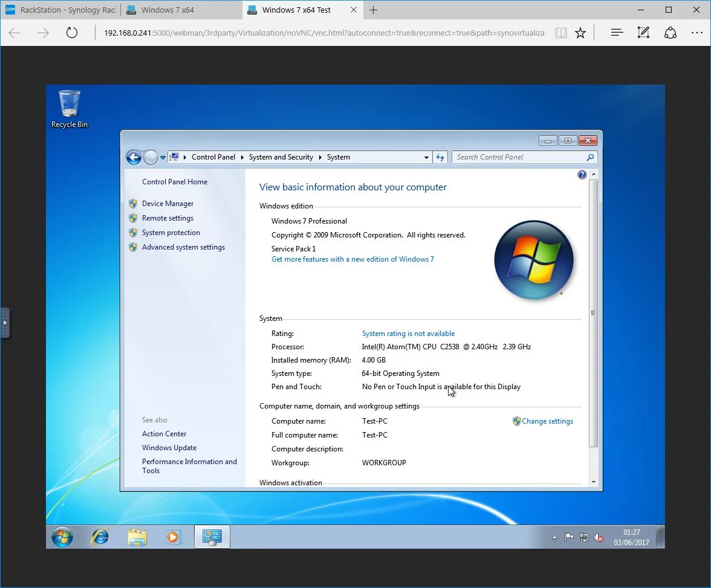Screen dimensions: 711x588
Task: Open Windows Update under See also
Action: (x=169, y=448)
